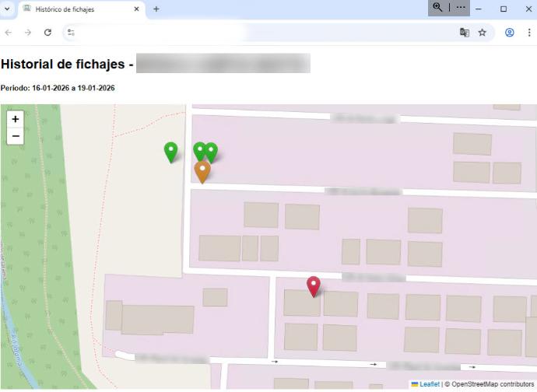Screen dimensions: 537x392
Task: Open the Chrome profile avatar
Action: coord(510,33)
